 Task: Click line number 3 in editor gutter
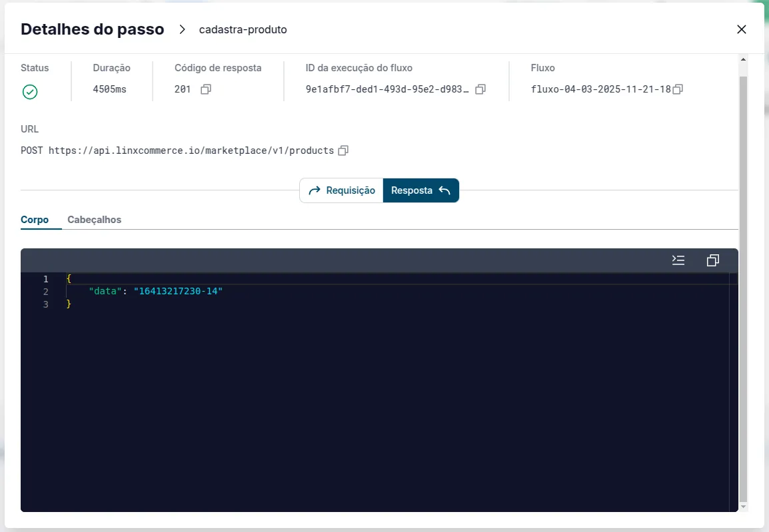45,304
